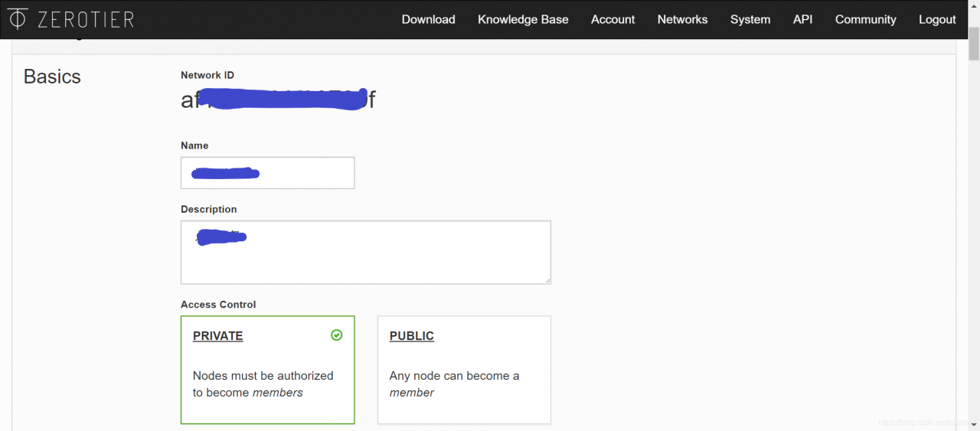The height and width of the screenshot is (431, 980).
Task: Open the Download page
Action: click(428, 20)
